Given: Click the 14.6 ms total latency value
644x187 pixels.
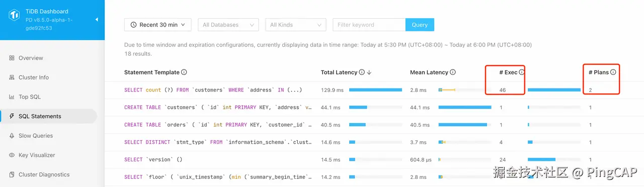Looking at the screenshot, I should pyautogui.click(x=331, y=142).
